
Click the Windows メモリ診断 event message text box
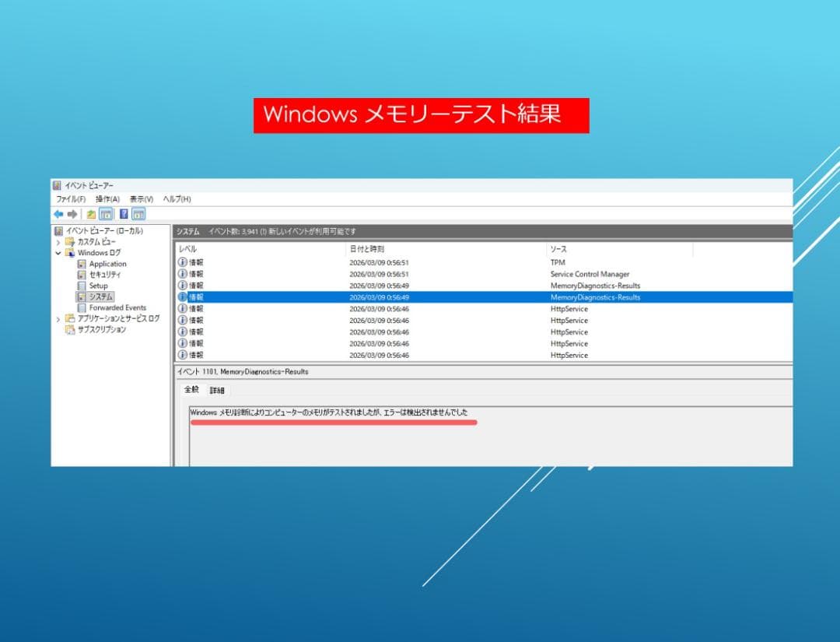(x=491, y=437)
